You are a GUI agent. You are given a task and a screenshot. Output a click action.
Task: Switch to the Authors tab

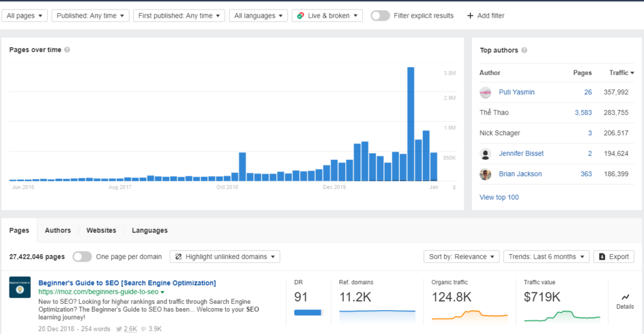[57, 230]
